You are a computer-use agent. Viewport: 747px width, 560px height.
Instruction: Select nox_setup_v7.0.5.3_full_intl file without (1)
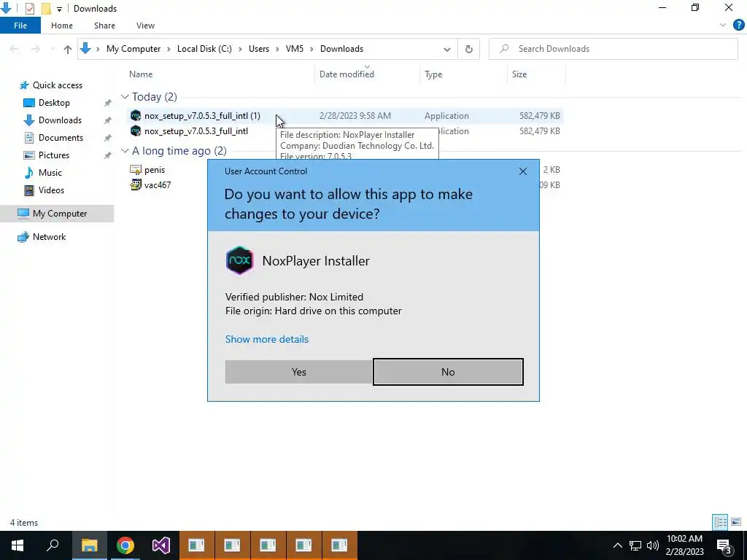pyautogui.click(x=196, y=131)
